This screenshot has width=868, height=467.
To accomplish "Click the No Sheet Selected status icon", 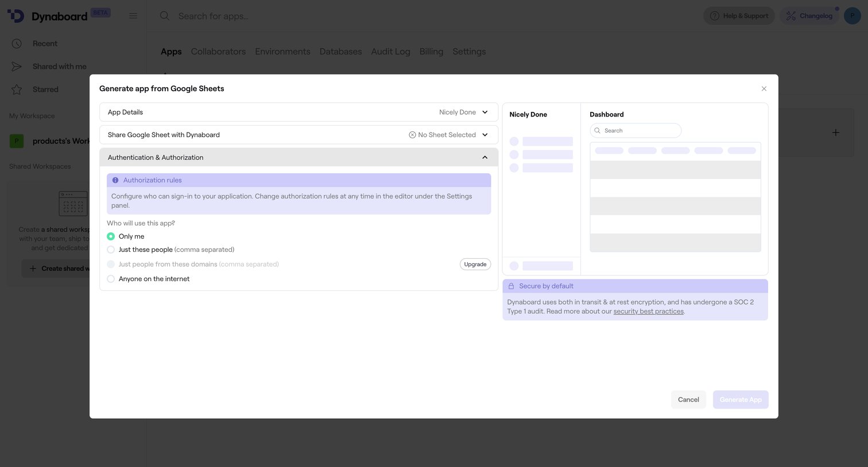I will (x=412, y=135).
